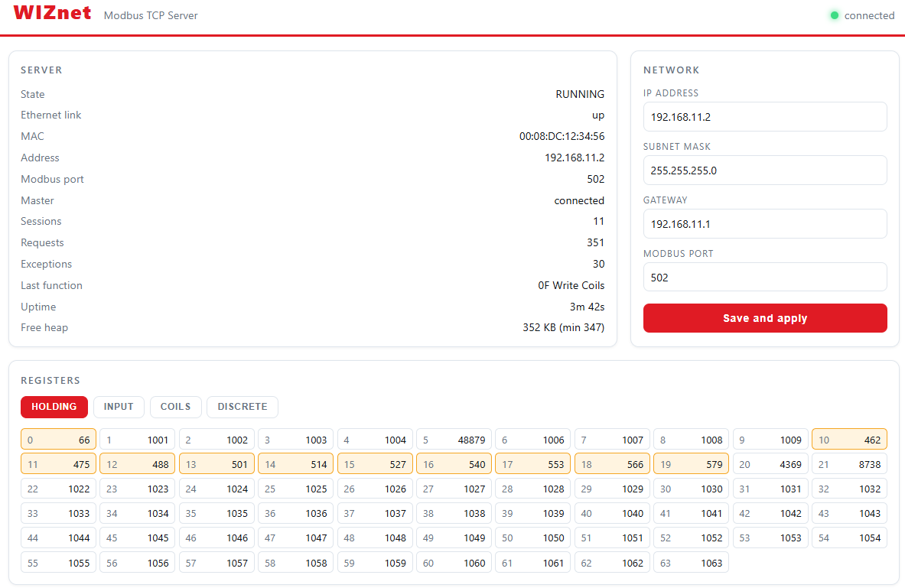Click register 20 showing 4369
905x588 pixels.
(770, 465)
